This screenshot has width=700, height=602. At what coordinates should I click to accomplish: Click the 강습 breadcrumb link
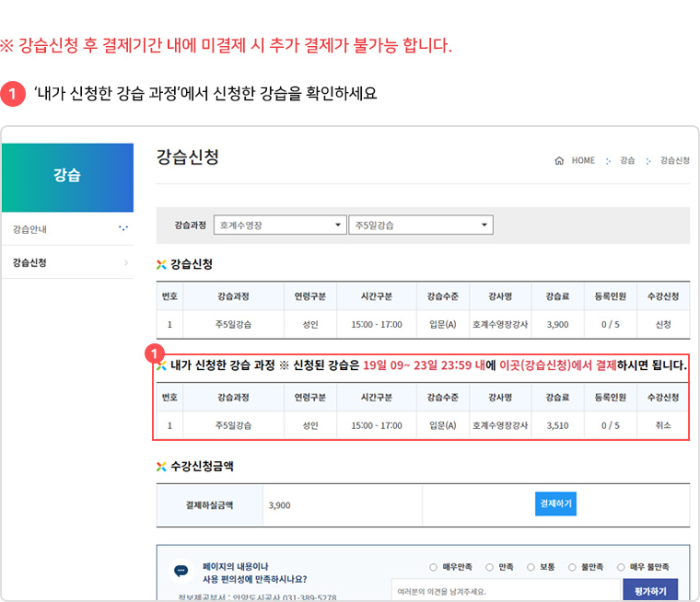[x=626, y=160]
